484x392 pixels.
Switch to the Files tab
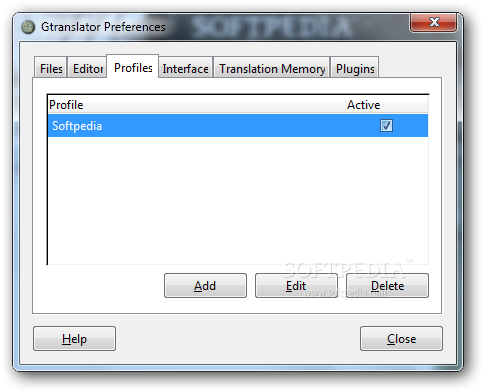pos(51,68)
